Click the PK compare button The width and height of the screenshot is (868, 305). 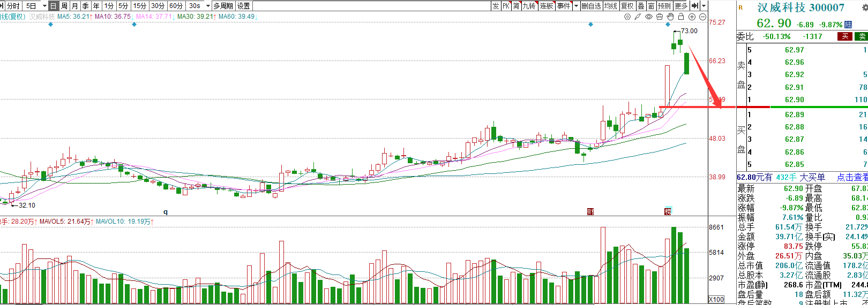tap(506, 6)
